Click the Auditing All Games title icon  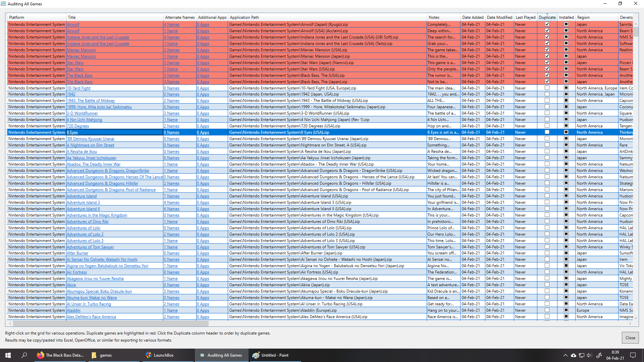point(3,4)
